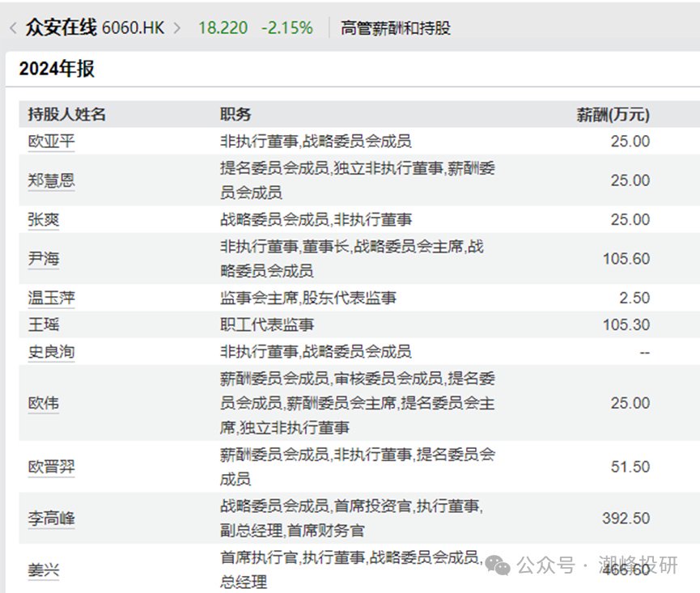Screen dimensions: 700x593
Task: Open profile link for 张爽
Action: click(44, 219)
